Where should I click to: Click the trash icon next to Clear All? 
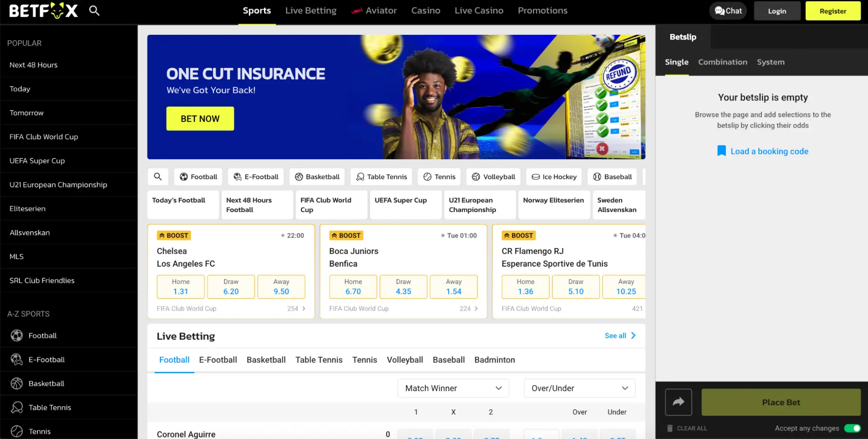click(x=670, y=428)
